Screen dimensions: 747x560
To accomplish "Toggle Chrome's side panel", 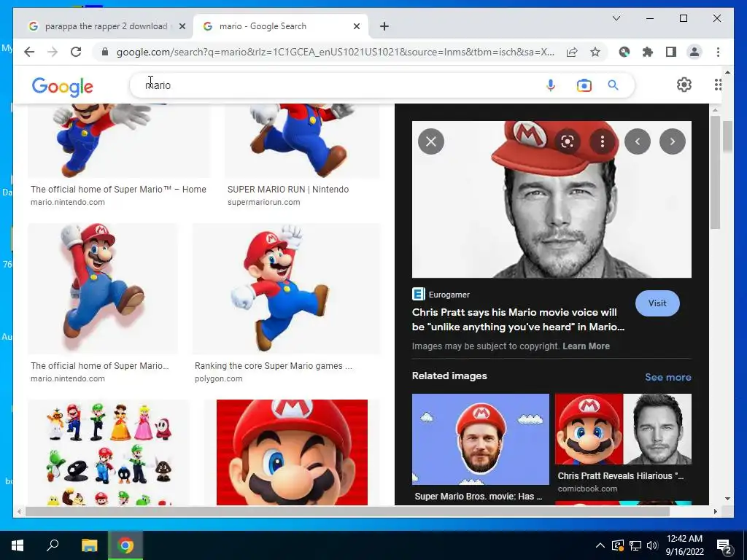I will (x=671, y=52).
